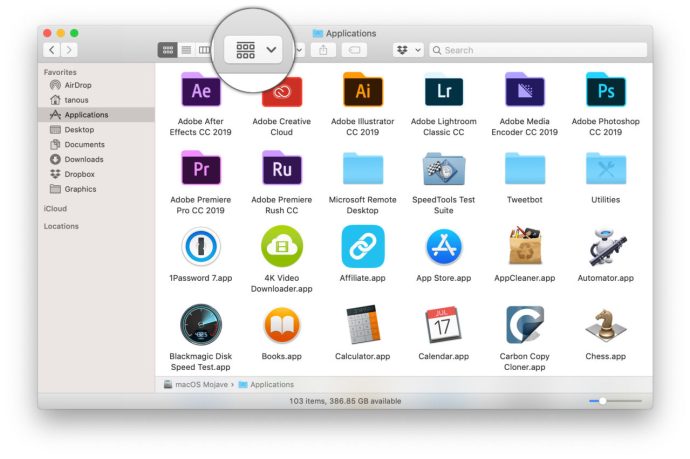Viewport: 690px width, 459px height.
Task: Select Applications in the sidebar
Action: pos(96,114)
